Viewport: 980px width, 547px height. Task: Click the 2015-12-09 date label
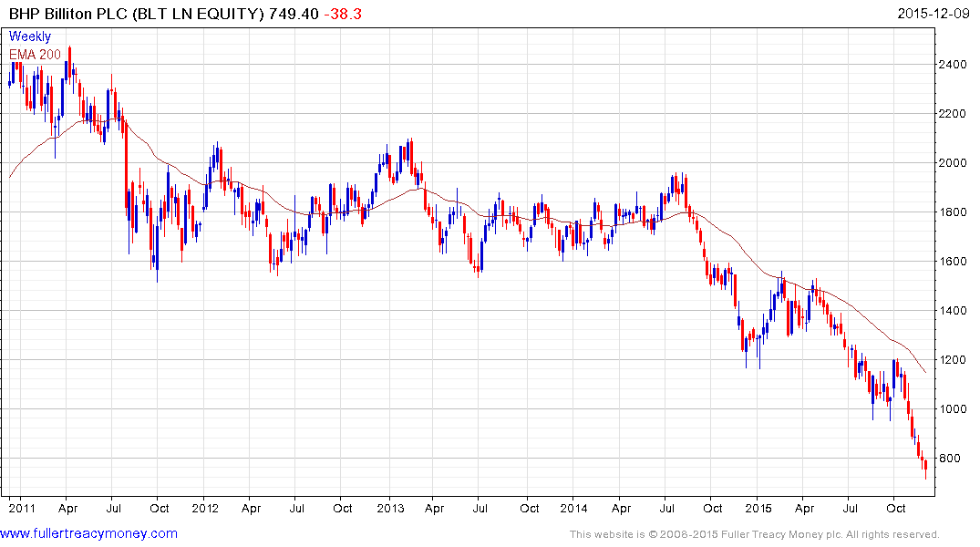[x=934, y=13]
